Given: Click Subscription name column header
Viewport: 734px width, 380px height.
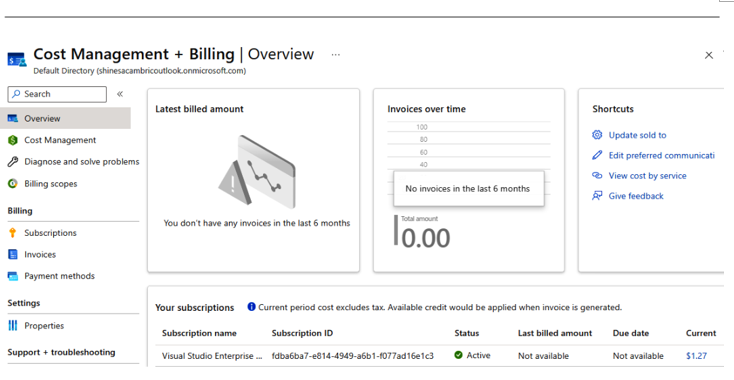Looking at the screenshot, I should pos(199,333).
